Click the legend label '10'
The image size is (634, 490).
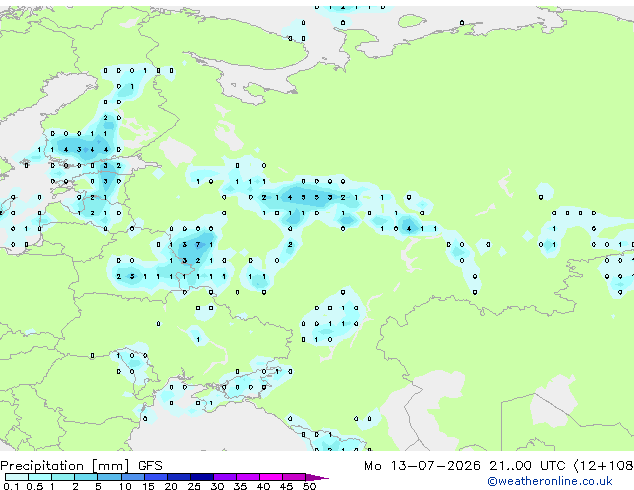(125, 486)
